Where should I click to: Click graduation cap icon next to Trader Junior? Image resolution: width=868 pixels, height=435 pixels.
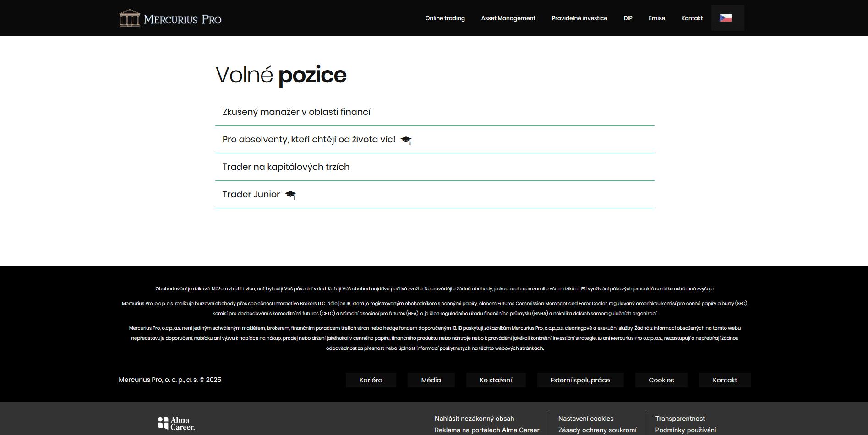pyautogui.click(x=290, y=195)
